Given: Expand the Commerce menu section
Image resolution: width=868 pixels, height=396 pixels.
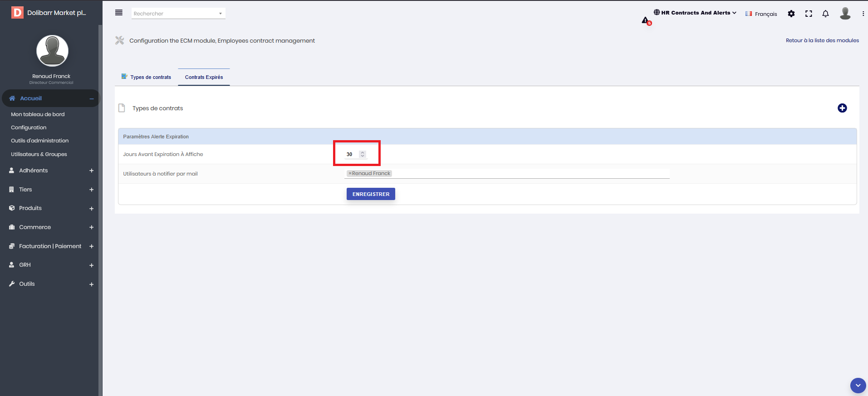Looking at the screenshot, I should pos(92,227).
